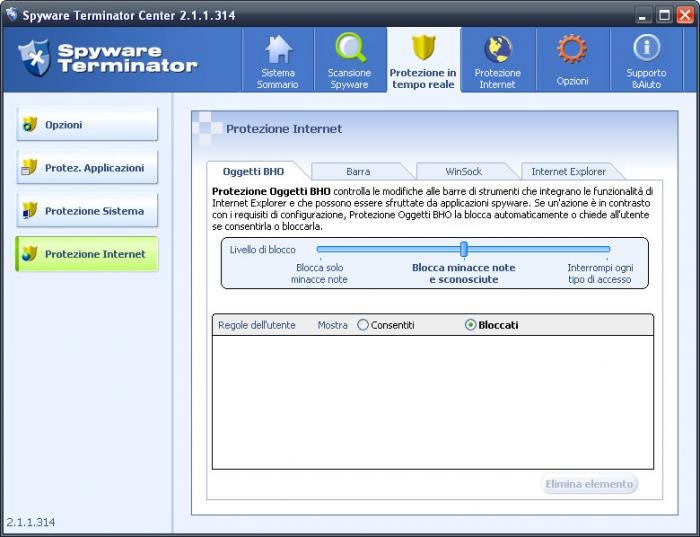Maximize the Spyware Terminator window
The height and width of the screenshot is (537, 700).
pyautogui.click(x=664, y=16)
